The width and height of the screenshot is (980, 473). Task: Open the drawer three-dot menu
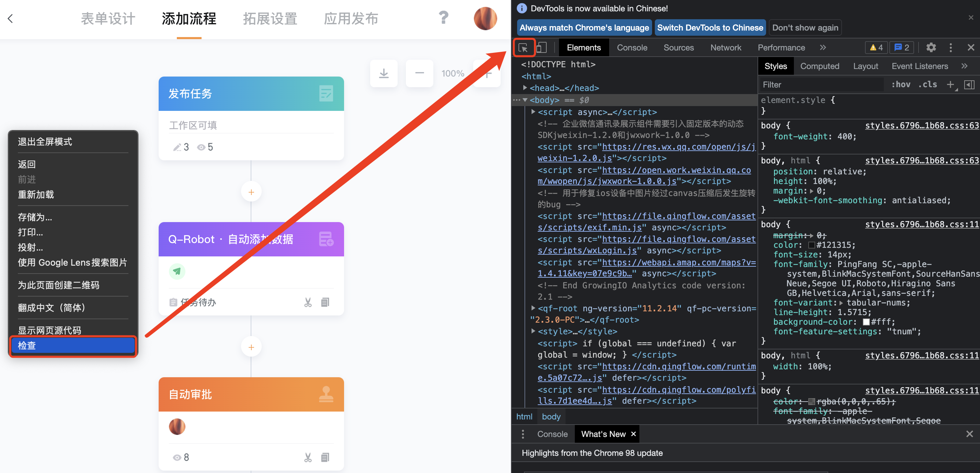click(523, 434)
